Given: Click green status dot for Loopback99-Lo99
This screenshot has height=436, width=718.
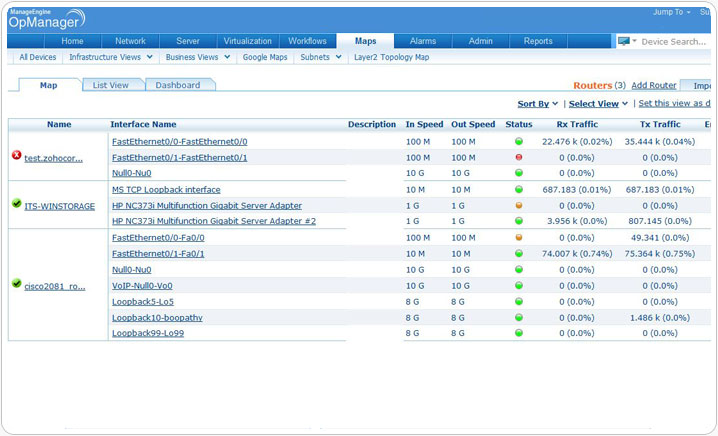Looking at the screenshot, I should (x=519, y=333).
